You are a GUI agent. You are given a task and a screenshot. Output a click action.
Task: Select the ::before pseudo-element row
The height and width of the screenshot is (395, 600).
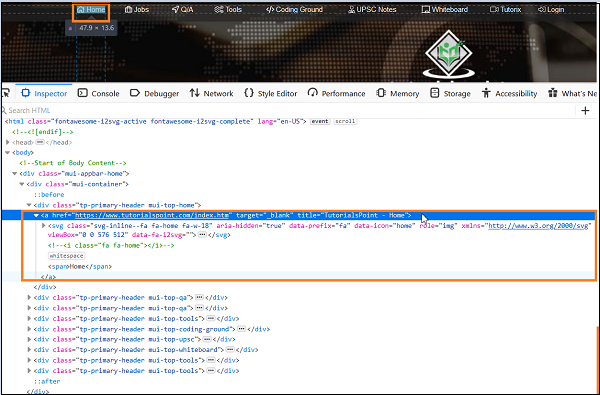tap(49, 195)
